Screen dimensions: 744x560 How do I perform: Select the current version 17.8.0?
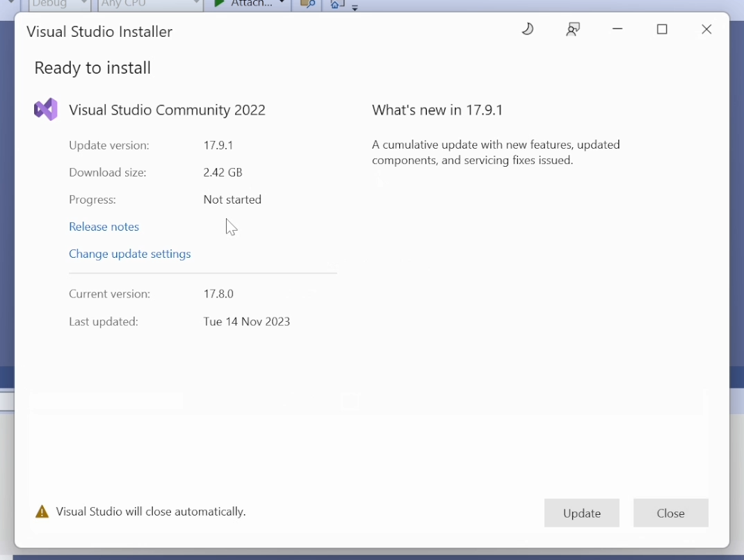click(218, 294)
